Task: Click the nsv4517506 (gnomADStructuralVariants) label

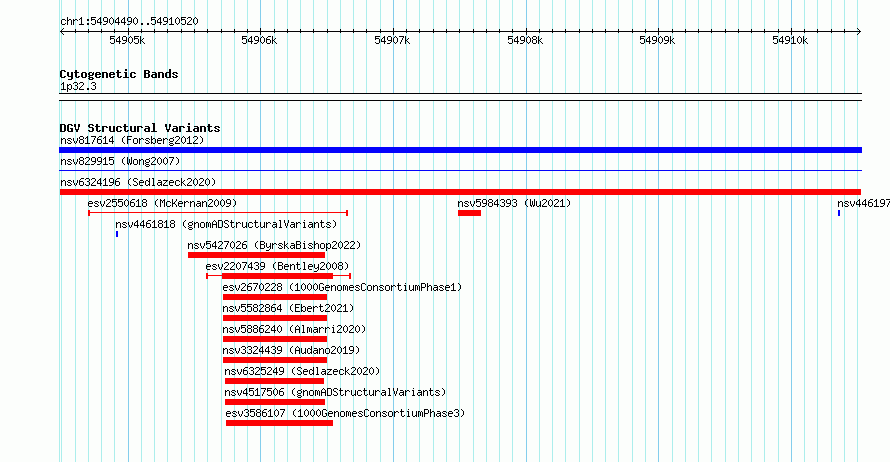Action: click(x=335, y=392)
